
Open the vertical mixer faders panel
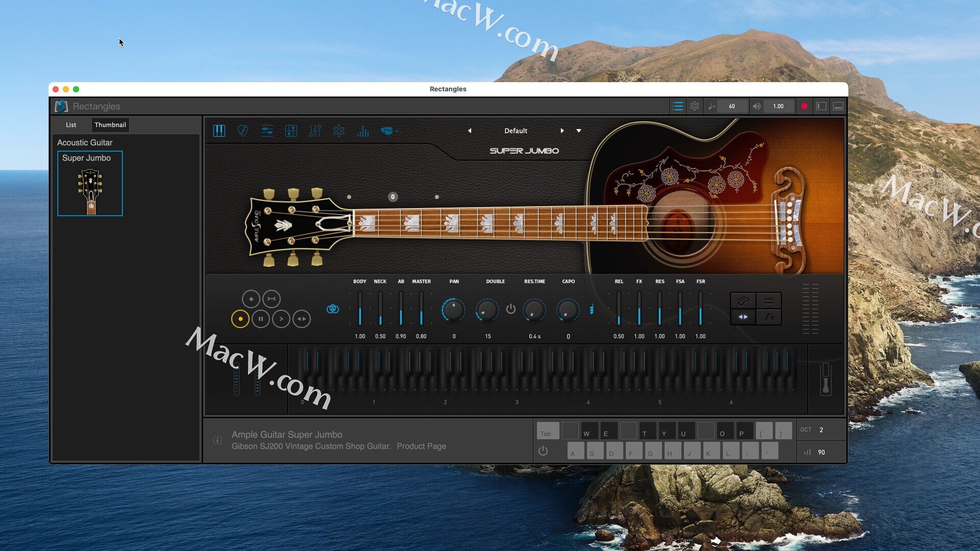(315, 131)
